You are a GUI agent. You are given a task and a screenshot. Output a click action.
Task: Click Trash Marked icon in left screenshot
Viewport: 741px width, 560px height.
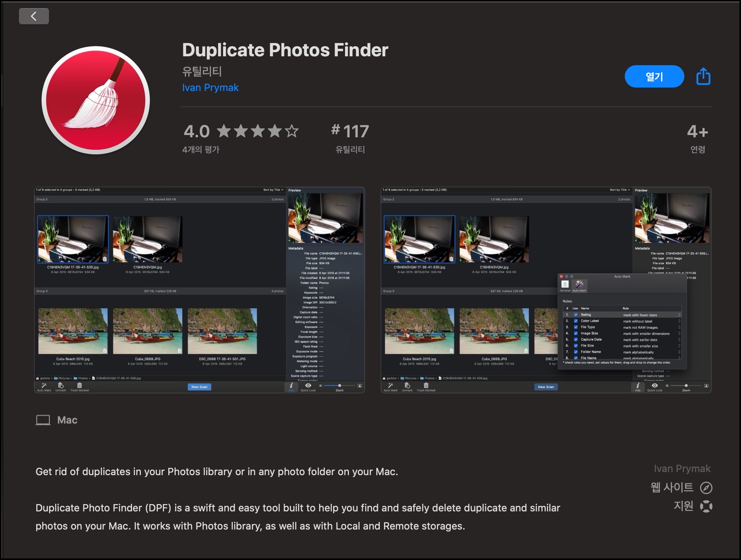80,386
